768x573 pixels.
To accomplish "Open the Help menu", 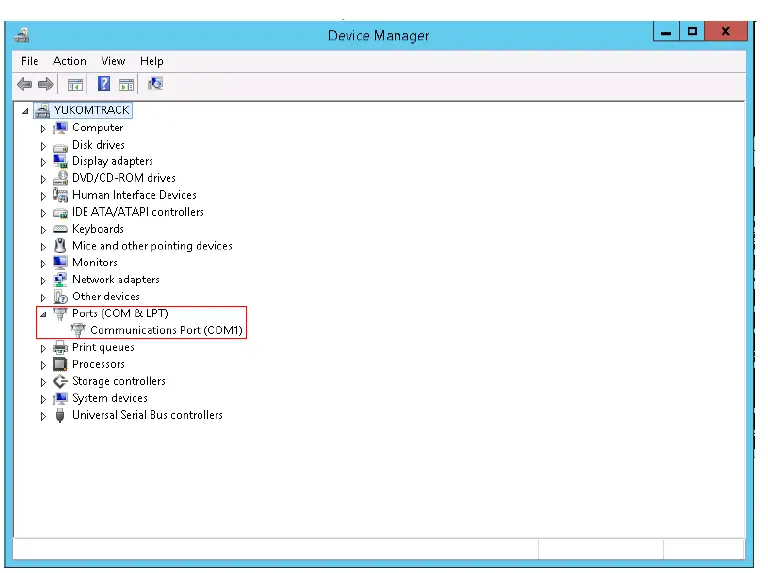I will 151,61.
